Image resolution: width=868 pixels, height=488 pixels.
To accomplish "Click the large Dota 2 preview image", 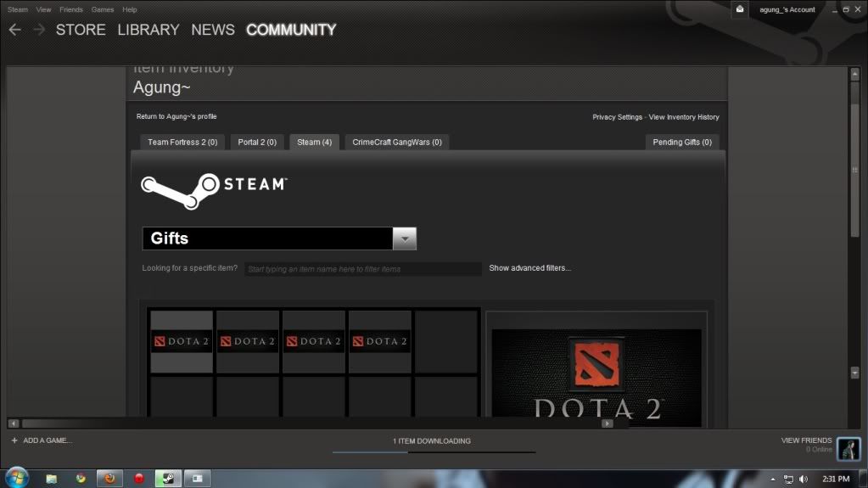I will 596,378.
